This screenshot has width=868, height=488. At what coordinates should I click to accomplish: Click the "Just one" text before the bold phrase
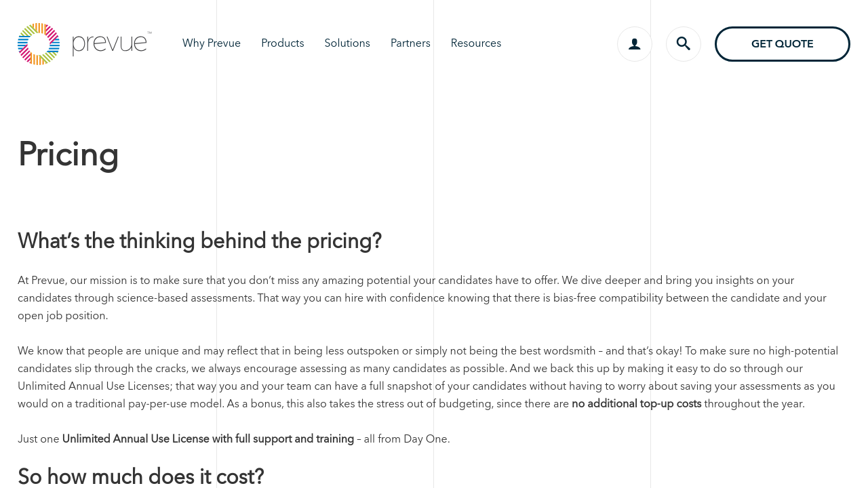[x=39, y=439]
